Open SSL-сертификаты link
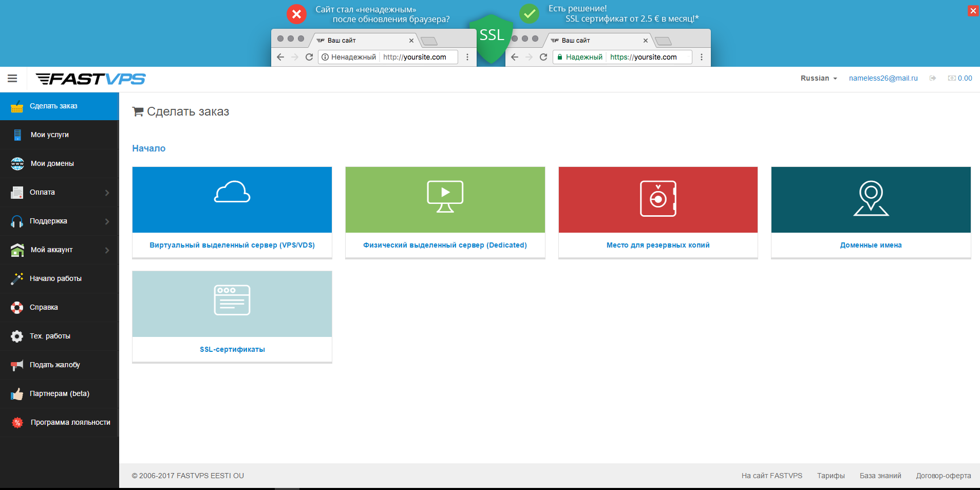 coord(232,349)
